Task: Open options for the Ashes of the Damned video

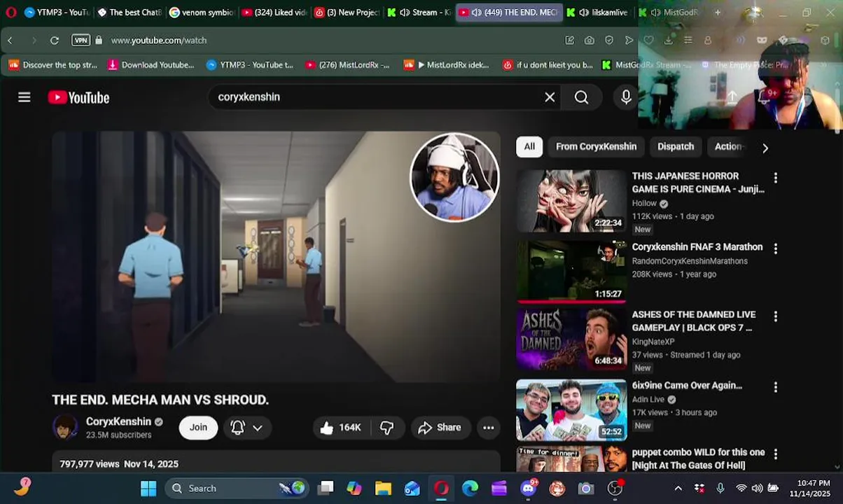Action: click(x=775, y=316)
